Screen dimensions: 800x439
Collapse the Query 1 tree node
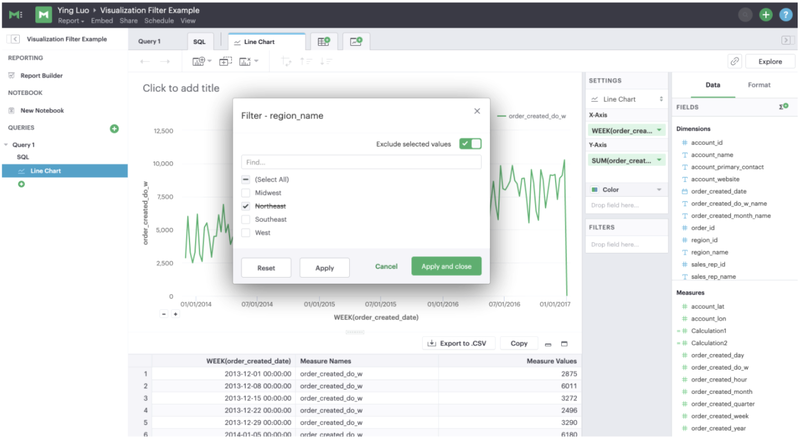(x=6, y=145)
